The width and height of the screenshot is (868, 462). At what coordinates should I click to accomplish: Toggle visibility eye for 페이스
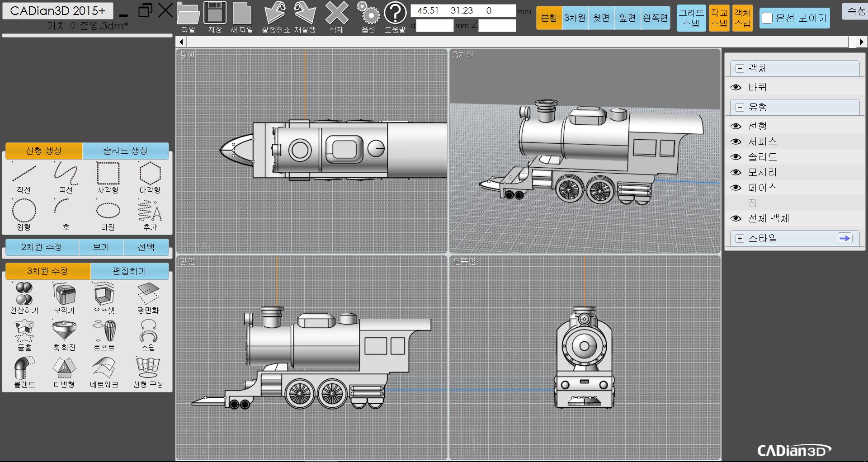click(736, 188)
